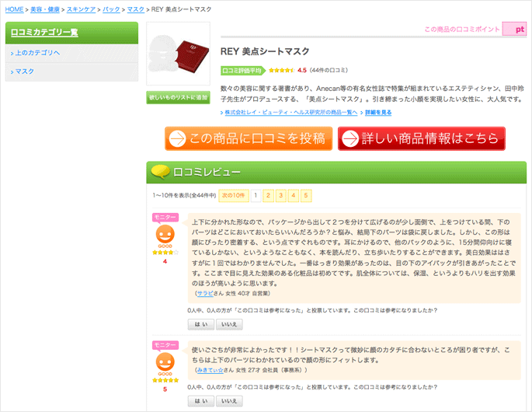Viewport: 532px width, 412px height.
Task: Select review page 3
Action: [281, 196]
